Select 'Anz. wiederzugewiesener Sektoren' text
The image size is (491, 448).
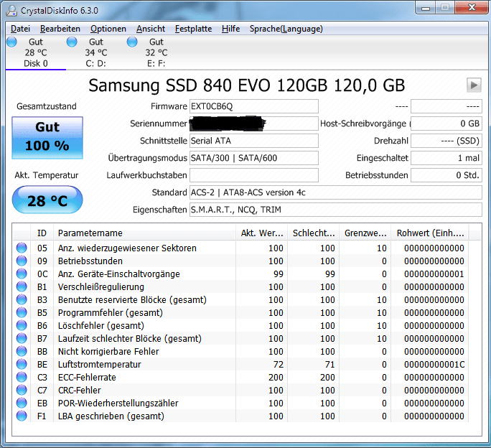127,248
